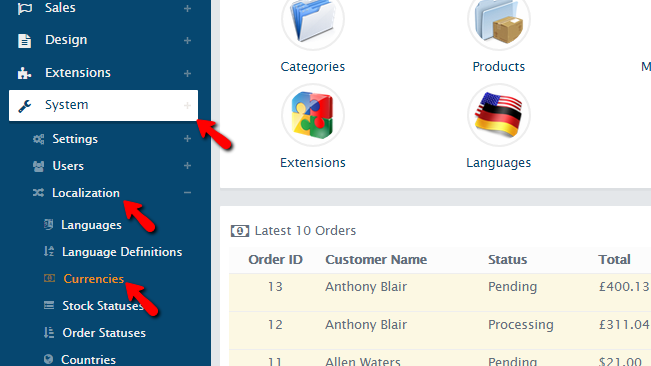Click the Status column header
The height and width of the screenshot is (366, 651).
[x=507, y=260]
